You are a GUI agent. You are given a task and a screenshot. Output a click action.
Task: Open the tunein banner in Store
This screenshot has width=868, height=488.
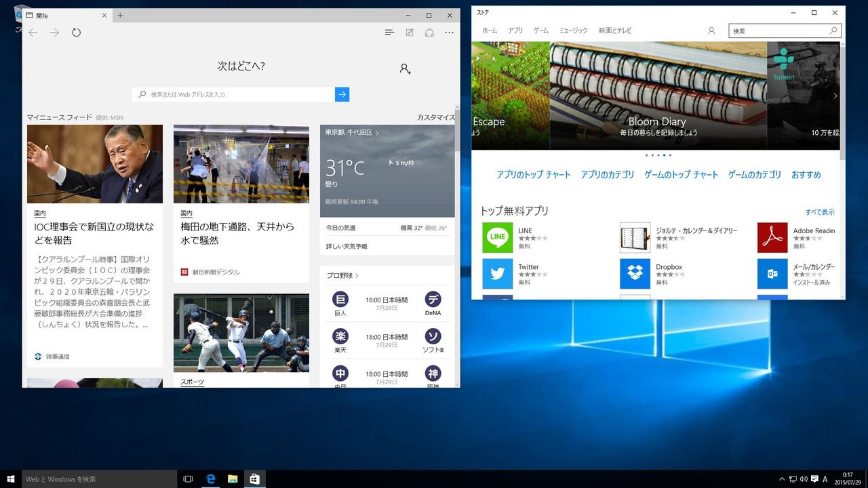coord(804,96)
